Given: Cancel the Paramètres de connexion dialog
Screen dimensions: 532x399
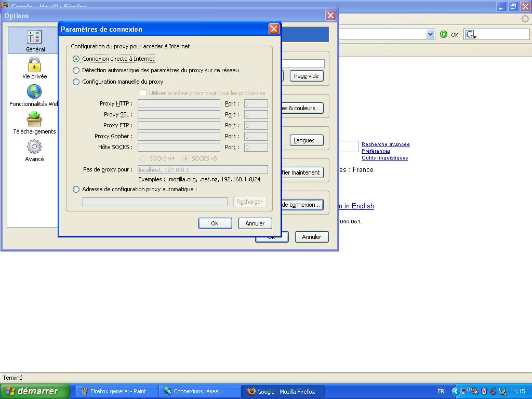Looking at the screenshot, I should [255, 223].
